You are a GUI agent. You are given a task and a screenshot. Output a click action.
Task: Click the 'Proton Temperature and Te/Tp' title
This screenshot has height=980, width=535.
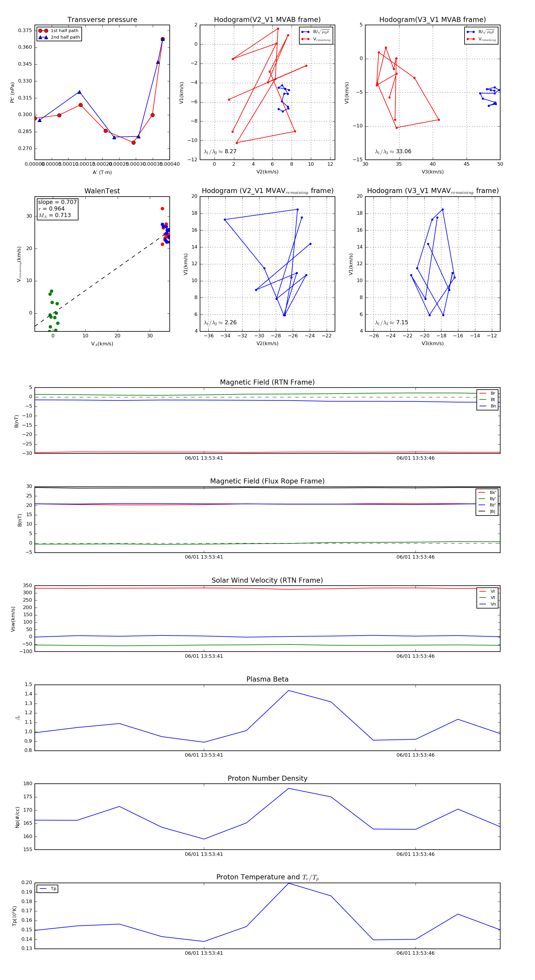[x=267, y=877]
